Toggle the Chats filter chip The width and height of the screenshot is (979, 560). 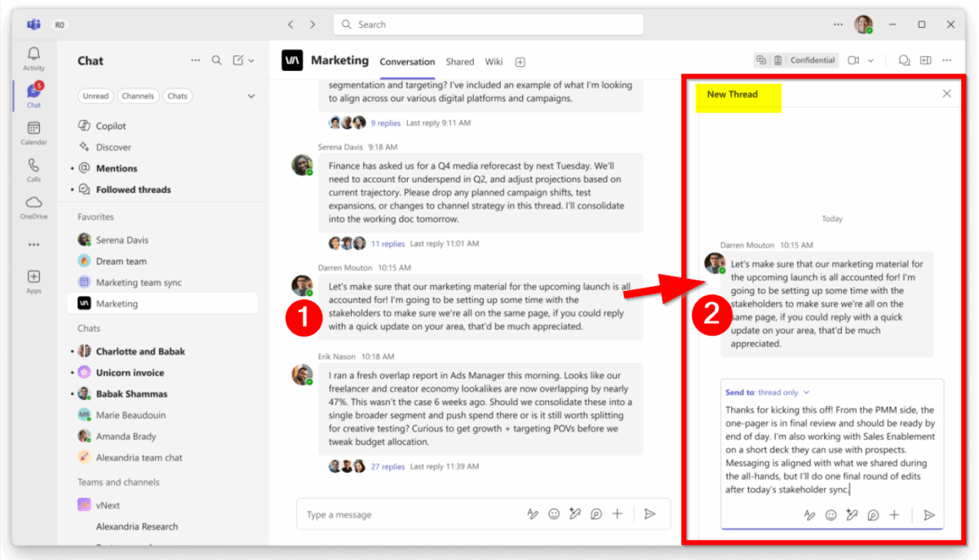[x=177, y=96]
